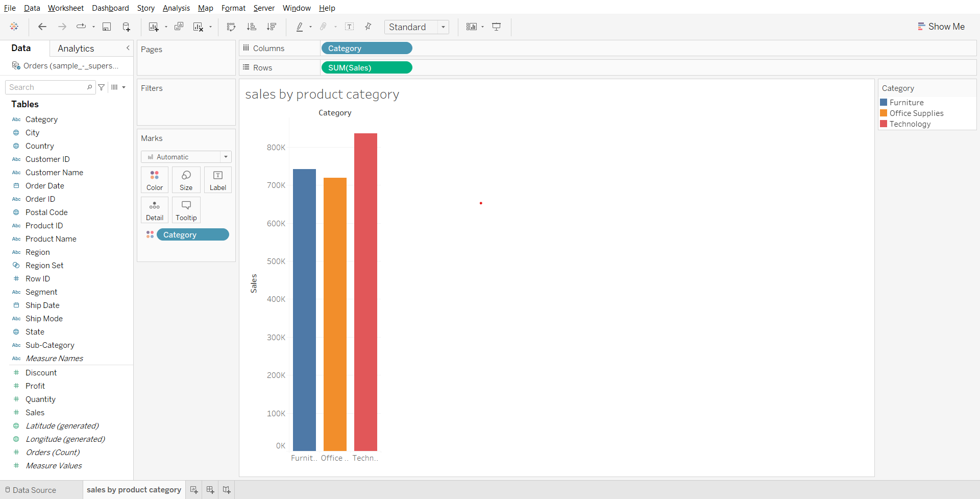Click the Swap Rows and Columns icon
The height and width of the screenshot is (499, 980).
(x=231, y=27)
